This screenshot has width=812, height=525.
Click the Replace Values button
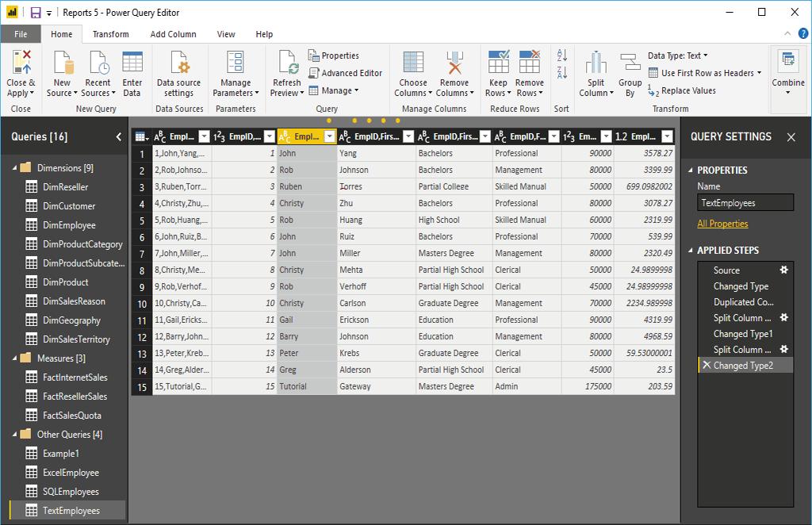(x=682, y=90)
